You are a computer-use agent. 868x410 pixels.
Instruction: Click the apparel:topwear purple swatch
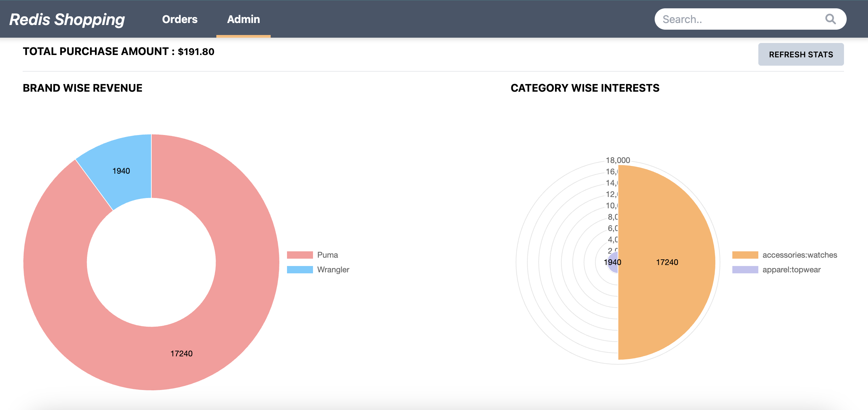click(745, 270)
